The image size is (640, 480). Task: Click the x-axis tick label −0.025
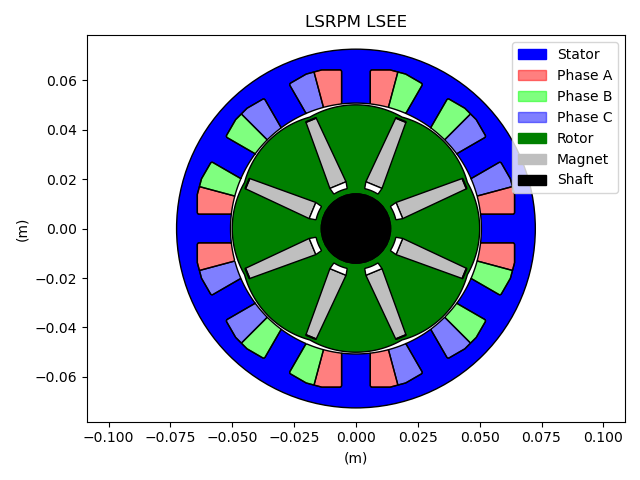point(294,437)
